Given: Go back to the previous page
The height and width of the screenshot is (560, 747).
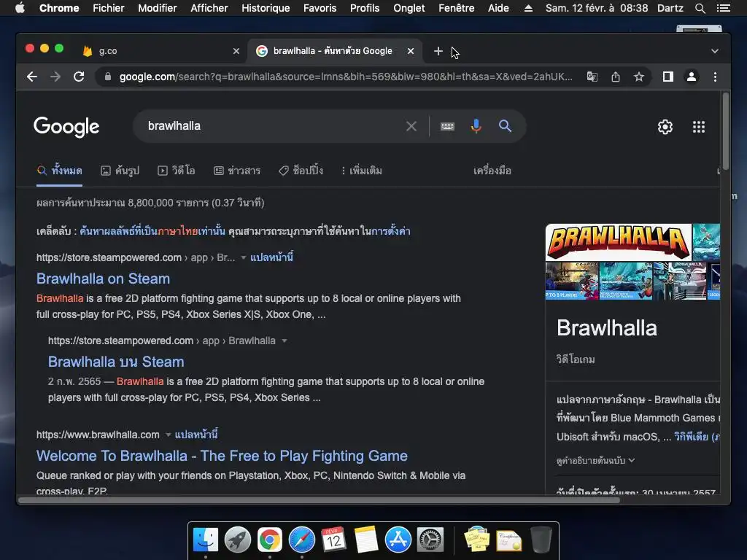Looking at the screenshot, I should point(32,77).
